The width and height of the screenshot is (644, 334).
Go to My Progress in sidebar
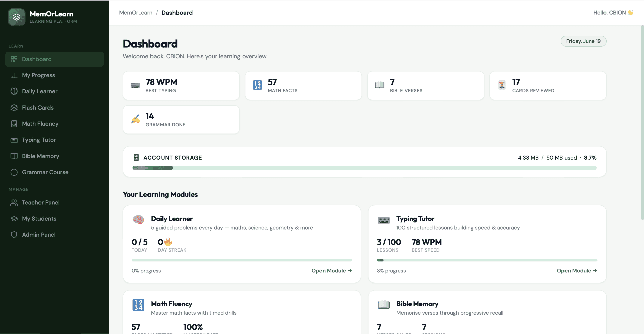click(54, 75)
